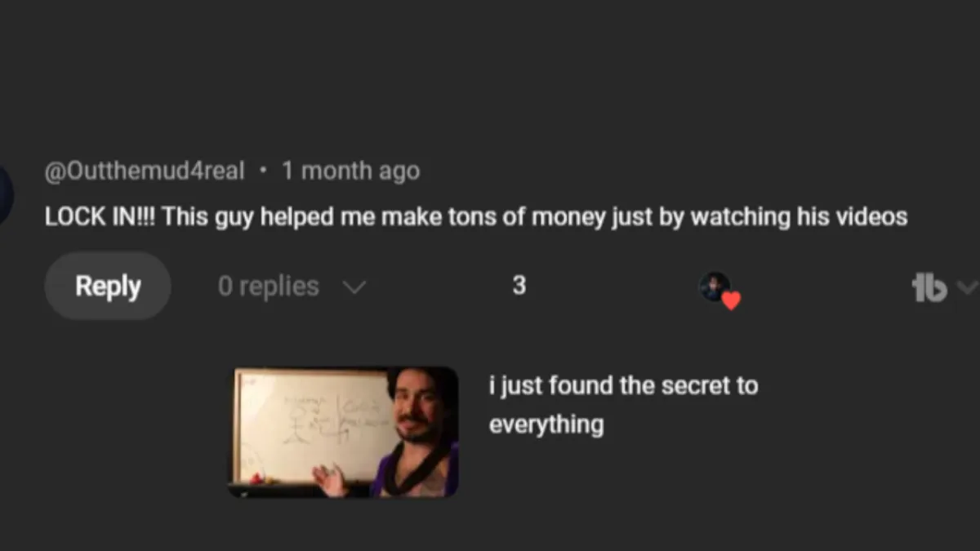Open the TubeBuddy tb icon
The image size is (980, 551).
coord(929,287)
